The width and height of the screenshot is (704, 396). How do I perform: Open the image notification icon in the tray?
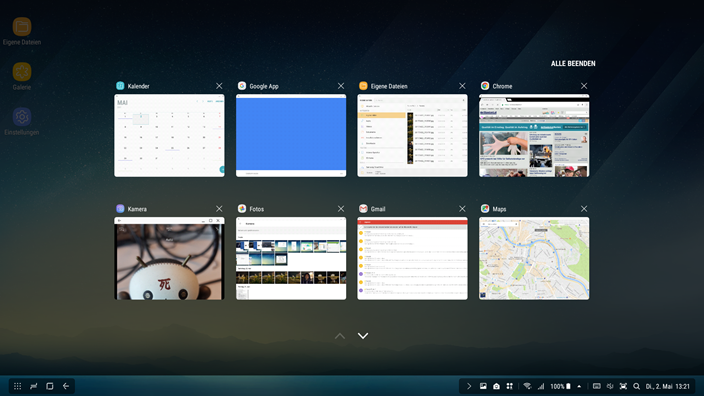point(483,386)
